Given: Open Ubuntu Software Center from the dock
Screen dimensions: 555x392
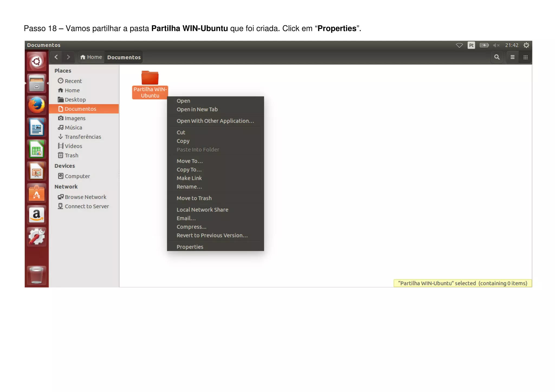Looking at the screenshot, I should tap(37, 193).
